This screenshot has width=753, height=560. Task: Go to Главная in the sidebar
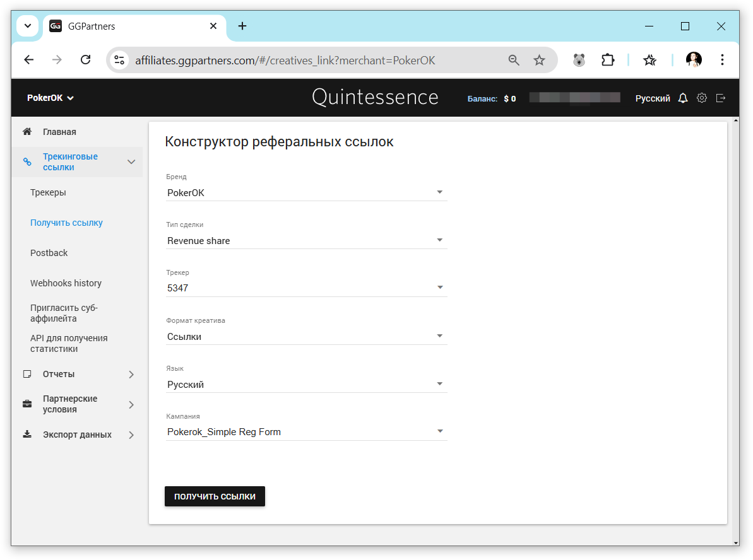click(59, 131)
